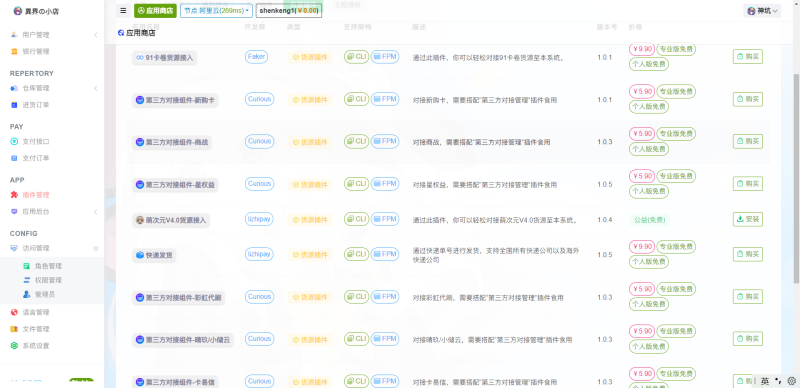The height and width of the screenshot is (388, 800).
Task: Click the page vertical scrollbar
Action: (796, 179)
